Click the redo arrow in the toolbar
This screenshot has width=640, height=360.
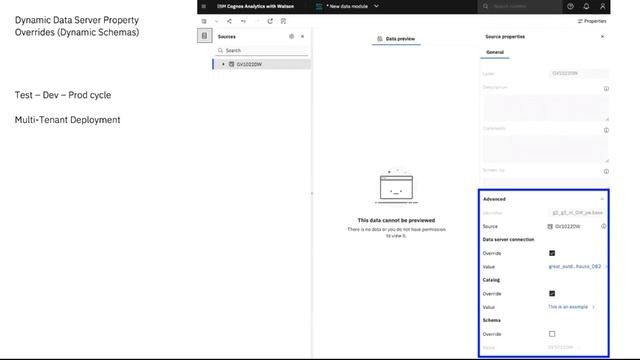[x=256, y=21]
